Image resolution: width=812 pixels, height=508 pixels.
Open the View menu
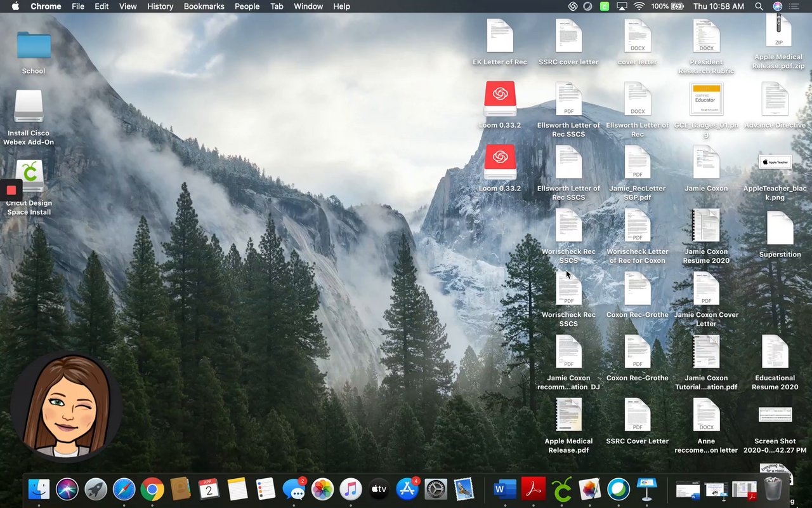pos(128,6)
